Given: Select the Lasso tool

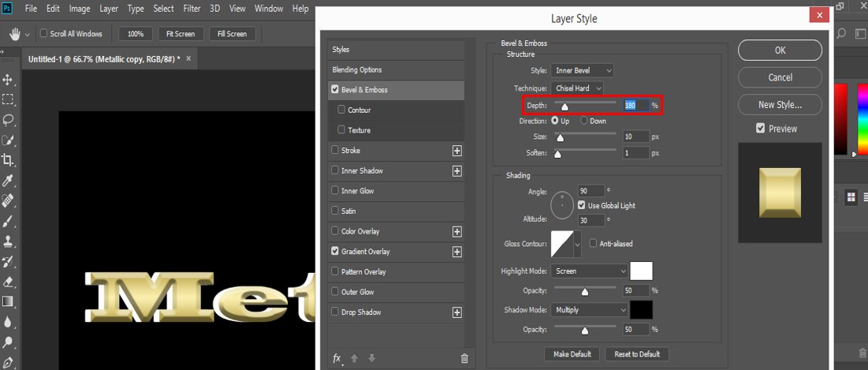Looking at the screenshot, I should point(8,120).
